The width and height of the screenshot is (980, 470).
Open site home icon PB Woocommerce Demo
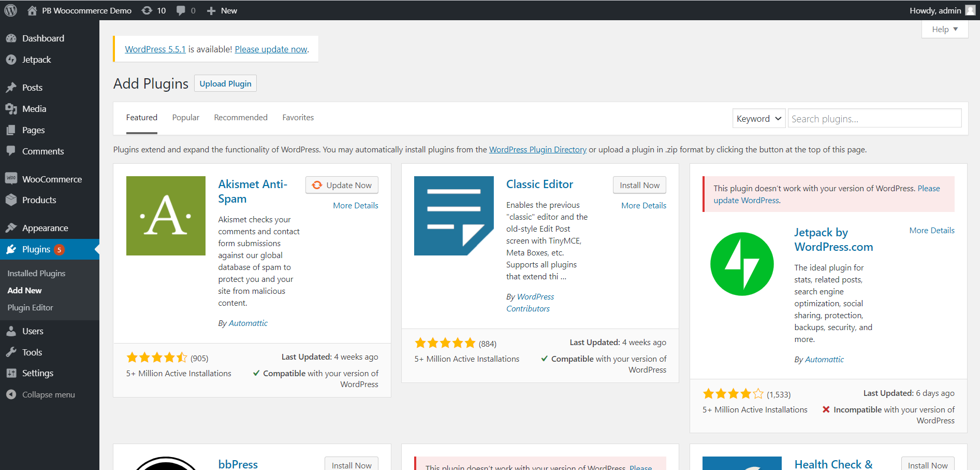point(32,10)
